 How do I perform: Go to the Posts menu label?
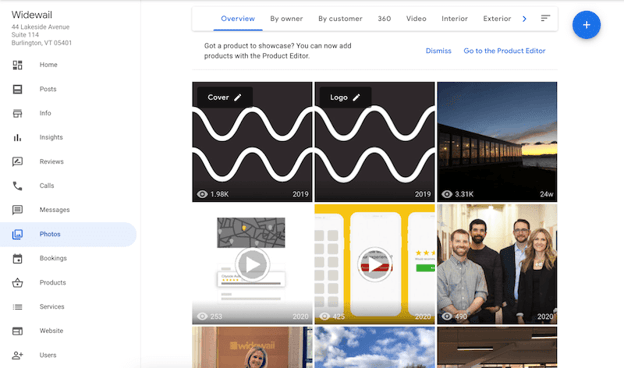48,89
